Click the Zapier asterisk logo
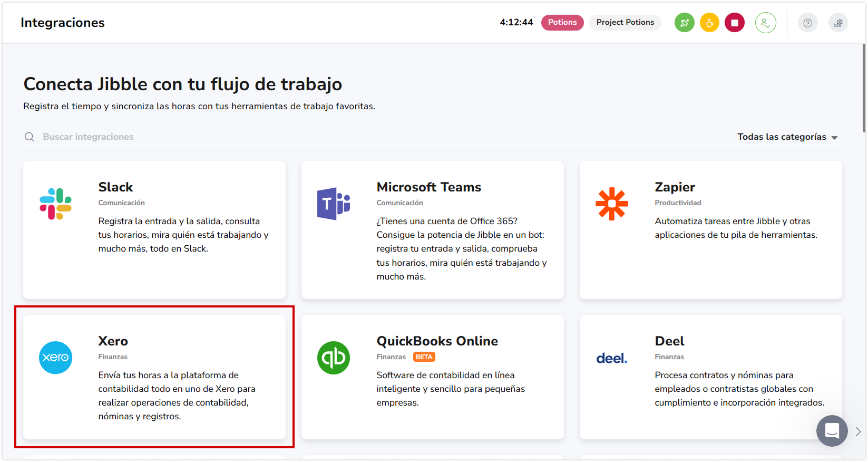Screen dimensions: 868x462 click(x=612, y=204)
